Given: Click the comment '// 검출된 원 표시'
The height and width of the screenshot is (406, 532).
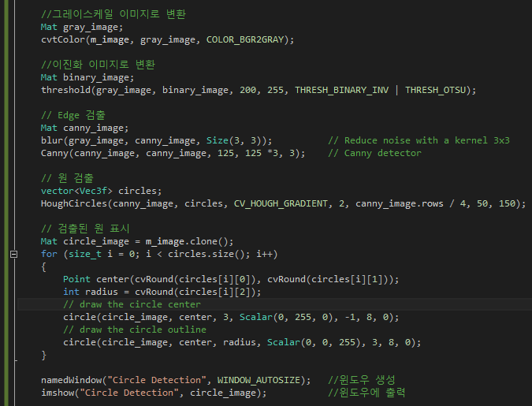Looking at the screenshot, I should tap(85, 229).
